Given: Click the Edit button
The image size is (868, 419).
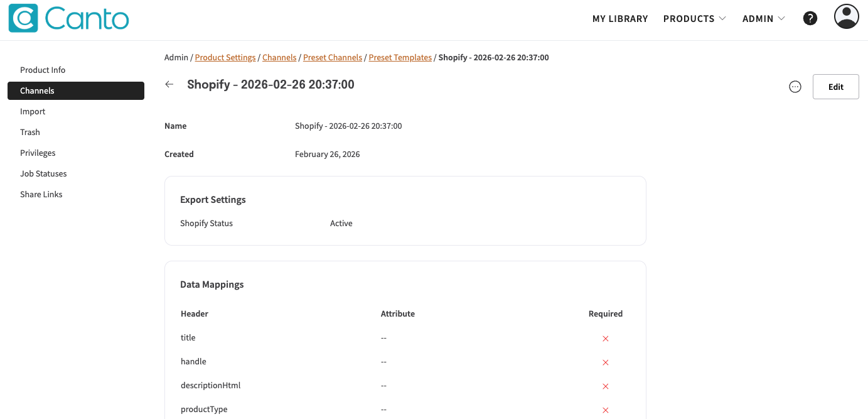Looking at the screenshot, I should point(835,87).
